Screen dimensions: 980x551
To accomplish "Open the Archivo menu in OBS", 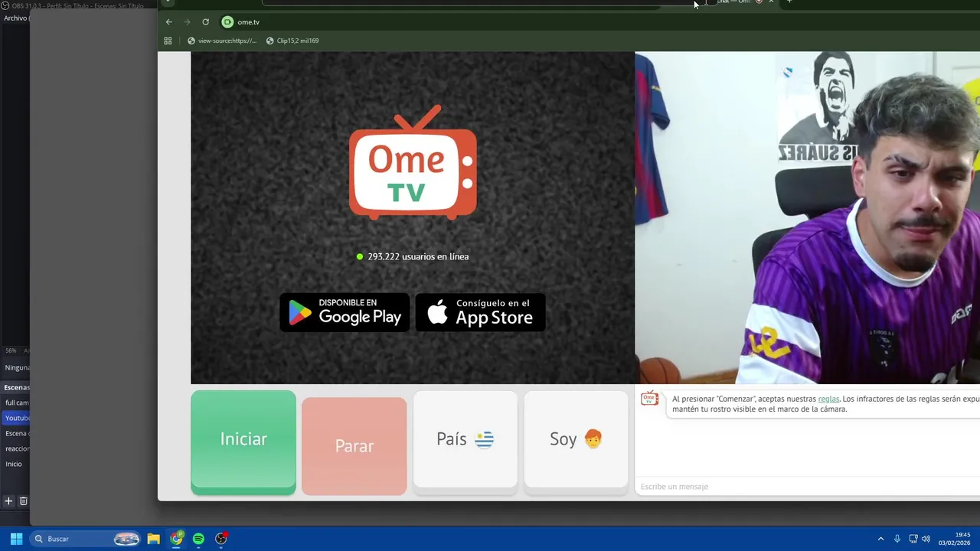I will click(15, 18).
